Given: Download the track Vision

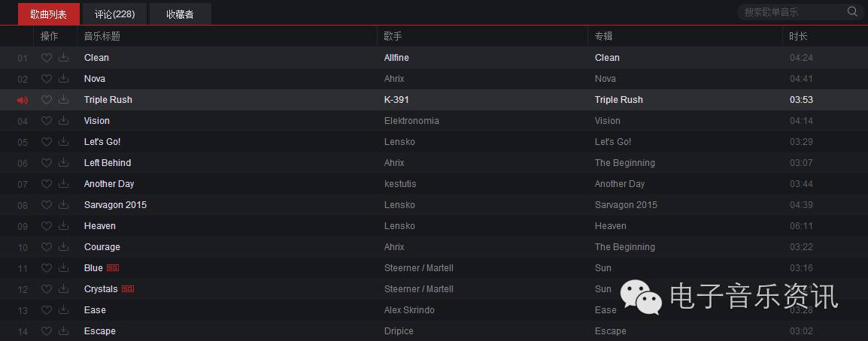Looking at the screenshot, I should (x=64, y=120).
